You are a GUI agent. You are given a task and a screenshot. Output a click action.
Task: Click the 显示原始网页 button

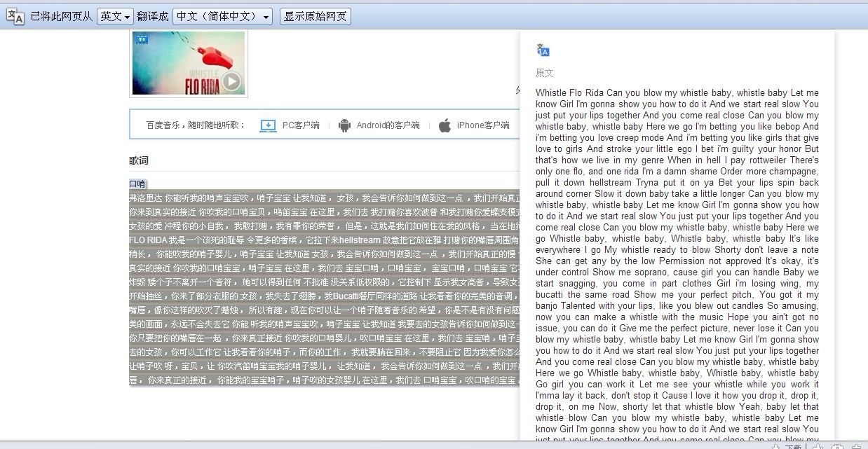(315, 16)
